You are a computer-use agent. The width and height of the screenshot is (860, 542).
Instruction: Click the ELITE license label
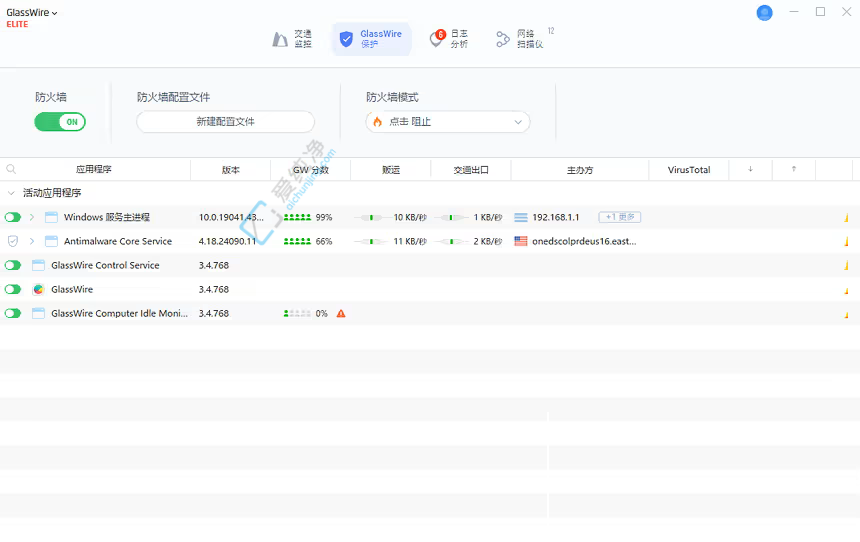tap(17, 24)
